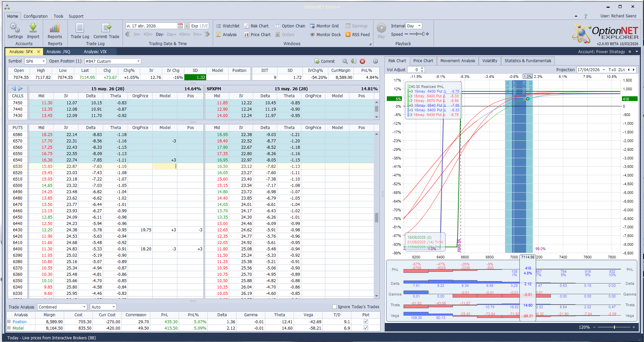Click the Position link in Trade Analysis
The height and width of the screenshot is (342, 644).
click(x=20, y=322)
